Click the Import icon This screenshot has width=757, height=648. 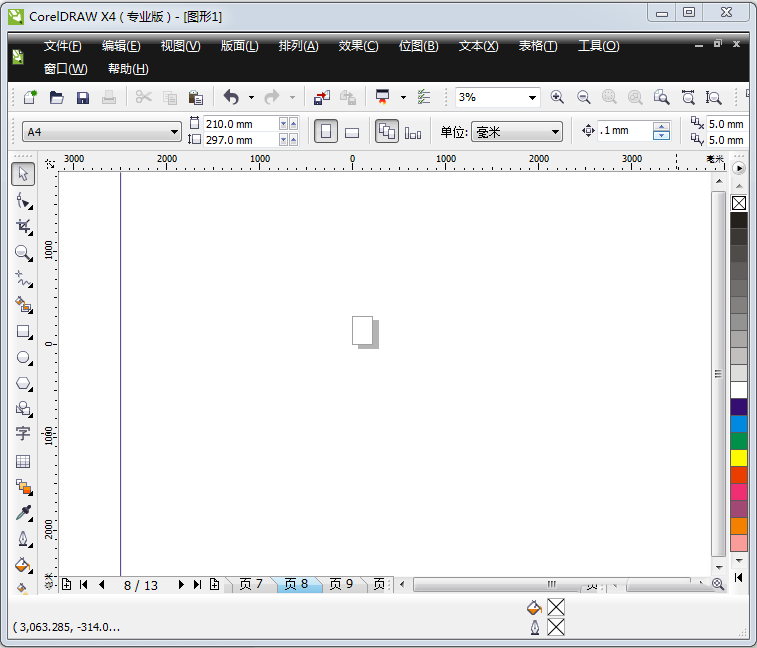click(x=322, y=97)
